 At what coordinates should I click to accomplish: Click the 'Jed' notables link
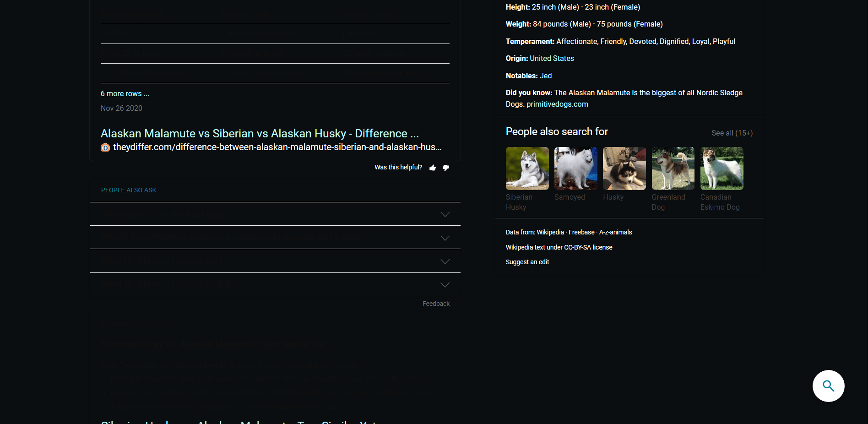546,76
